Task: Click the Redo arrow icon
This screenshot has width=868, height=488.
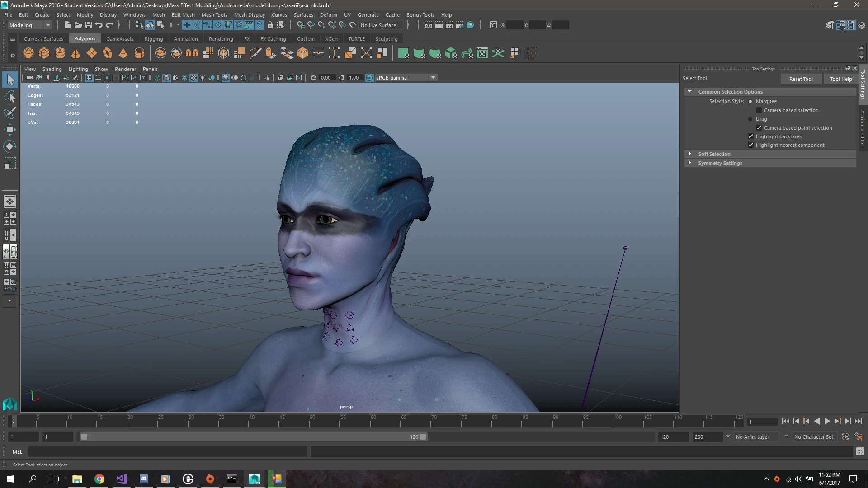Action: coord(109,25)
